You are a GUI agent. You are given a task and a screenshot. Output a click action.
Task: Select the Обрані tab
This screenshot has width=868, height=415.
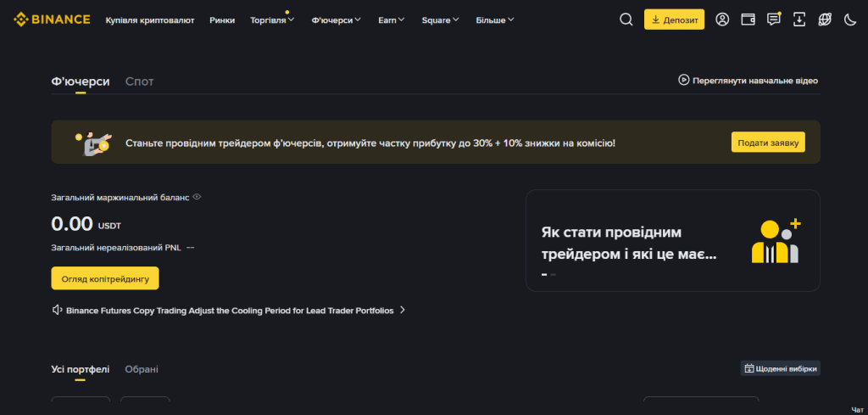pos(142,369)
